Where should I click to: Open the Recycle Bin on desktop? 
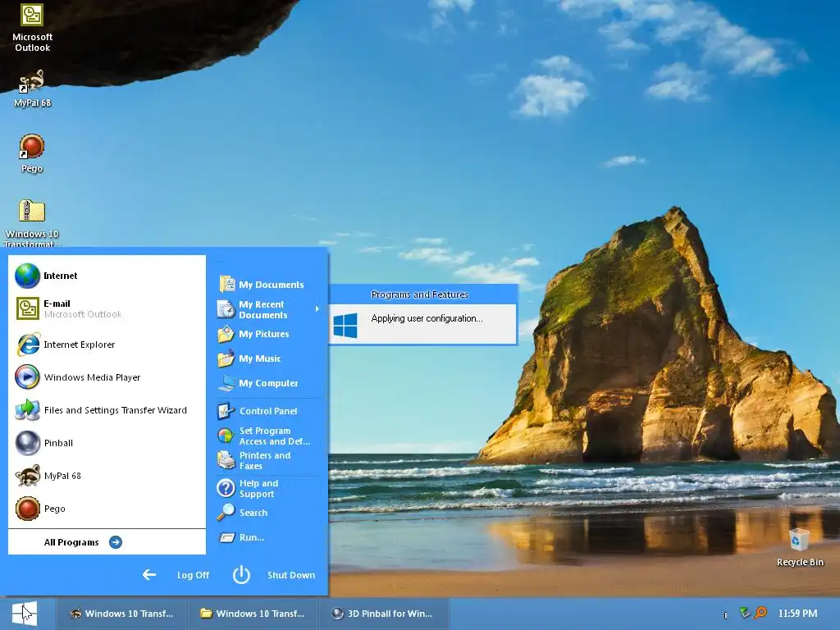click(799, 547)
